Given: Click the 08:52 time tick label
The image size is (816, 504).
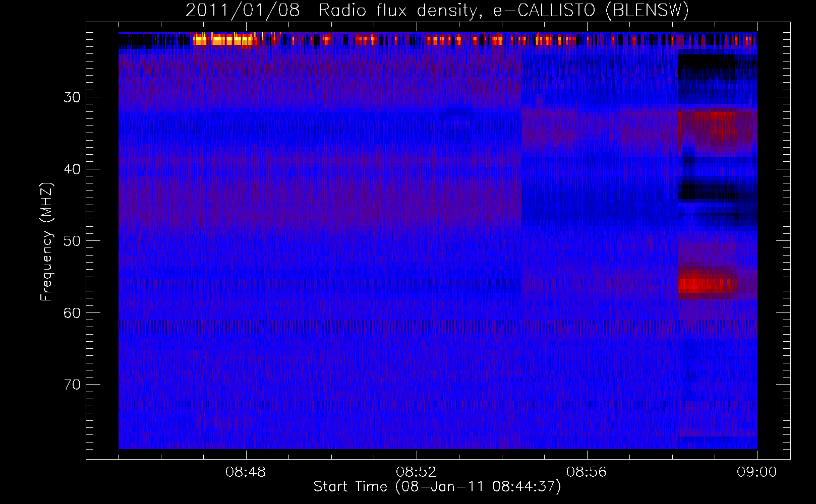Looking at the screenshot, I should coord(416,472).
